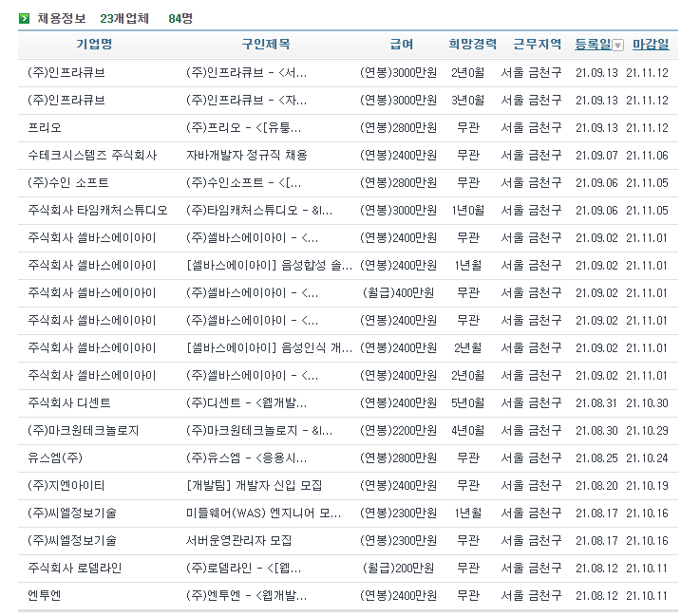This screenshot has width=681, height=616.
Task: Click the 근무지역 column header
Action: pos(538,44)
